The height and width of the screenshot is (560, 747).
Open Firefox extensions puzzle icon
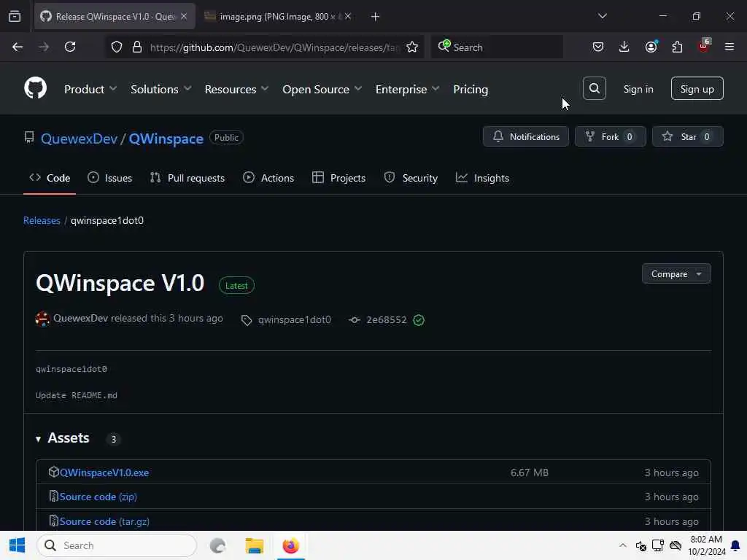[677, 47]
